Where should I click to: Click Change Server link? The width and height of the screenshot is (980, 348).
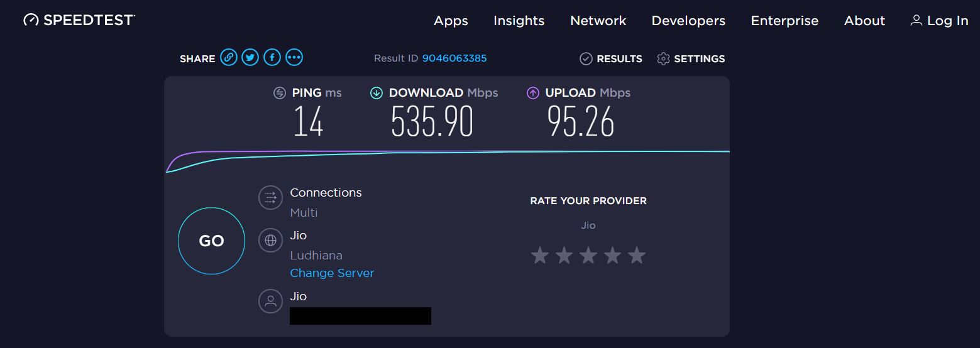click(332, 273)
